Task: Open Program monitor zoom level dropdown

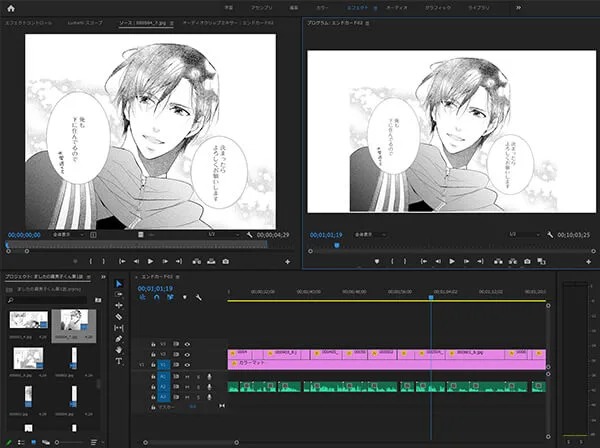Action: [370, 235]
